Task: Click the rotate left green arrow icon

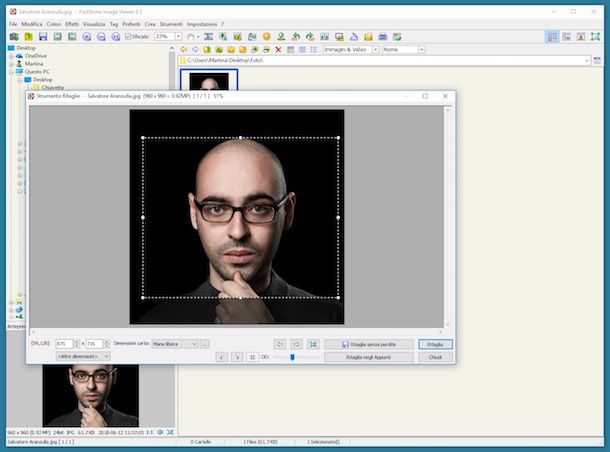Action: (x=296, y=37)
